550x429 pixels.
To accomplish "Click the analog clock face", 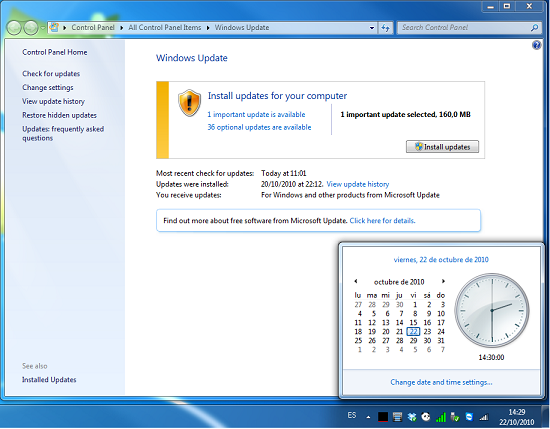I will coord(492,310).
